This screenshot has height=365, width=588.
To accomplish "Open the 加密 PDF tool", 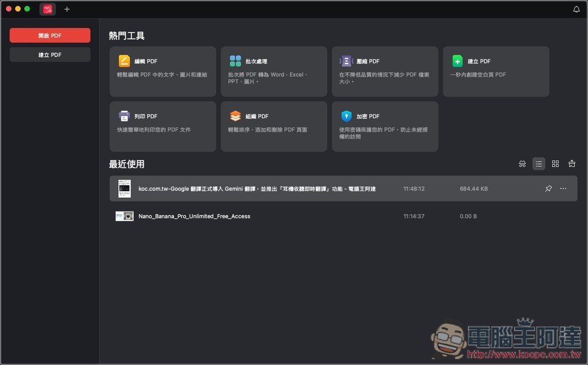I will 385,126.
